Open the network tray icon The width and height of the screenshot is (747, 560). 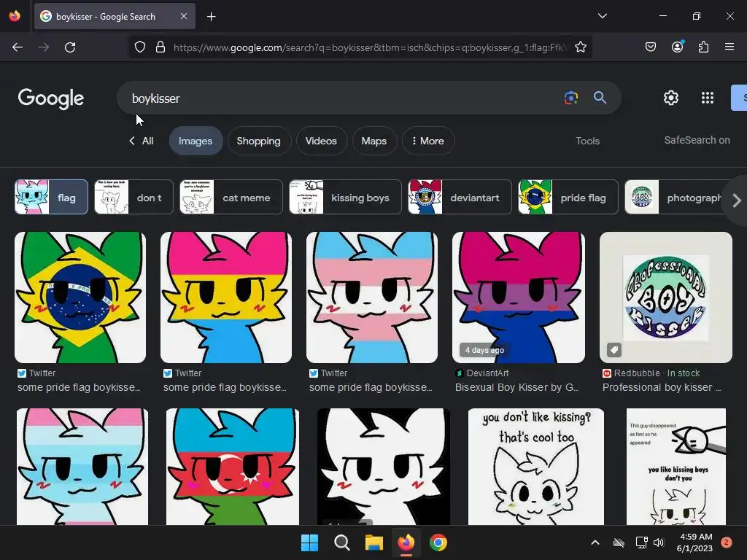click(x=641, y=542)
